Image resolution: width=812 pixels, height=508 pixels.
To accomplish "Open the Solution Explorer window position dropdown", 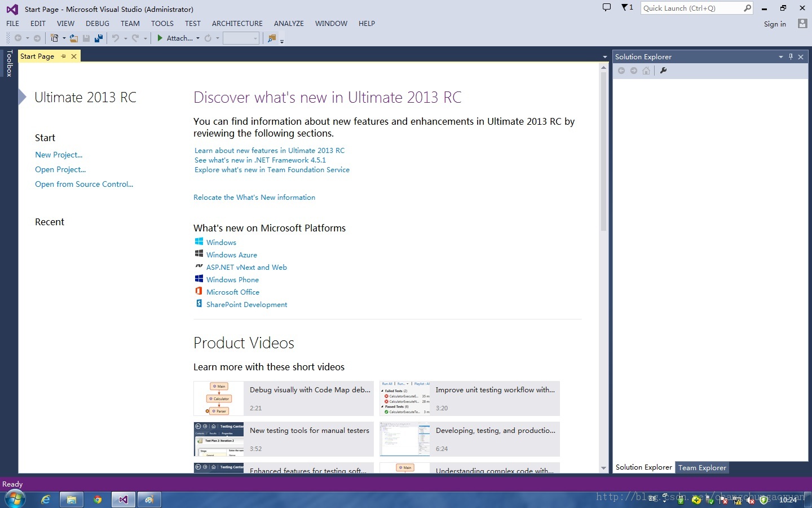I will pos(781,57).
